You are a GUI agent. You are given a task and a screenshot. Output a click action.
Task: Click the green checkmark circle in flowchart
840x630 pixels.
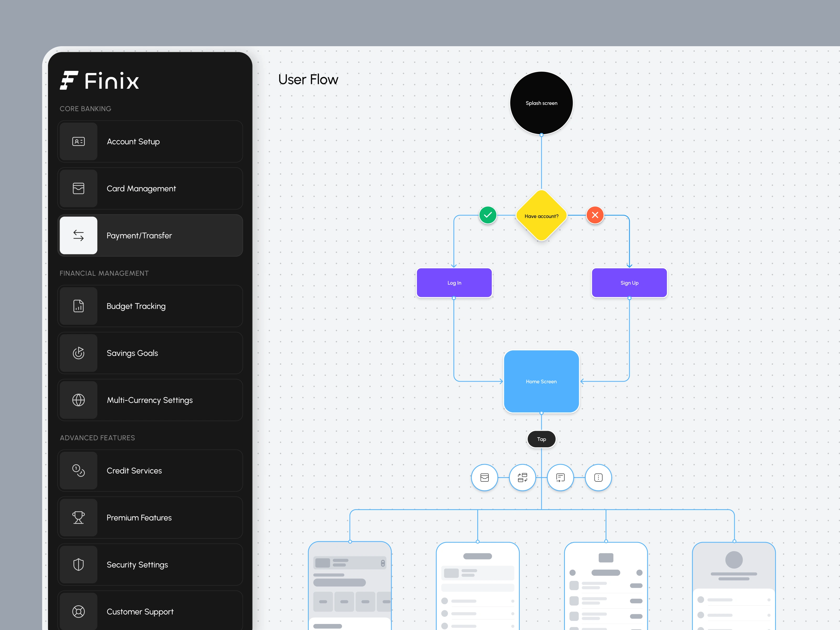(x=488, y=215)
